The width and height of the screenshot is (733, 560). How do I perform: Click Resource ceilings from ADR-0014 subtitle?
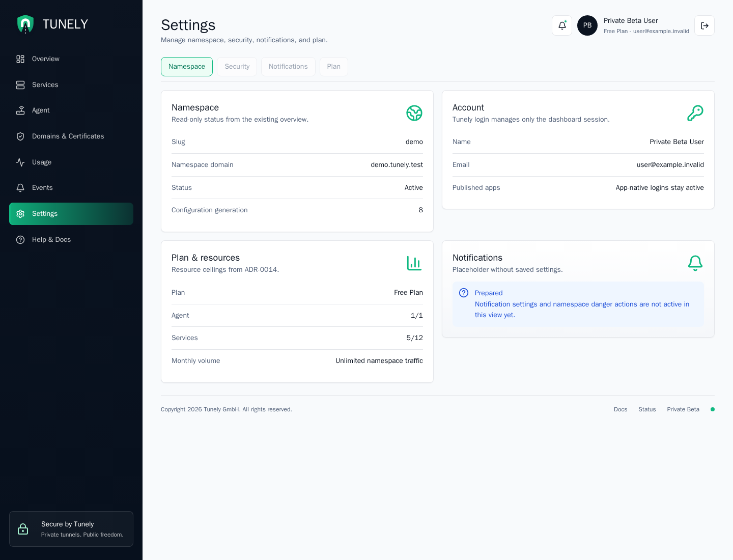(225, 270)
